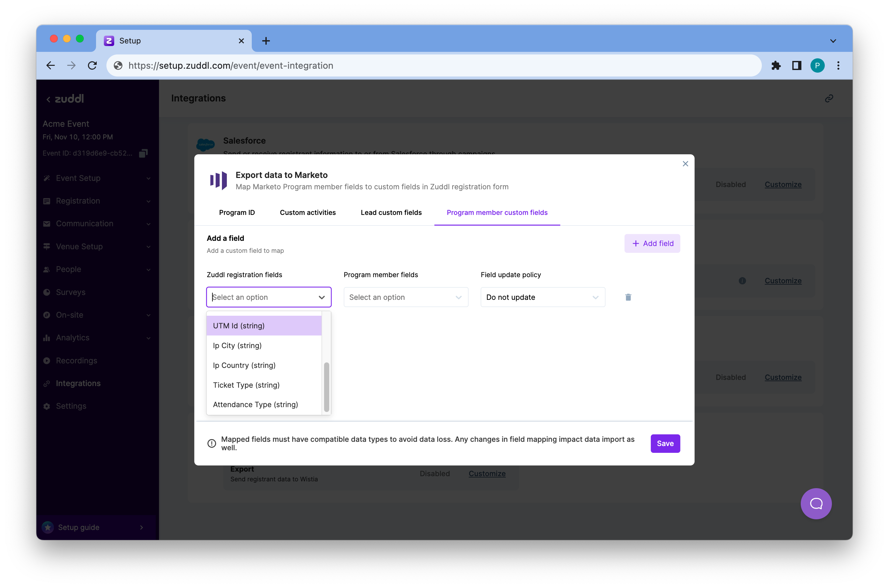Switch to the Lead custom fields tab

(x=391, y=212)
